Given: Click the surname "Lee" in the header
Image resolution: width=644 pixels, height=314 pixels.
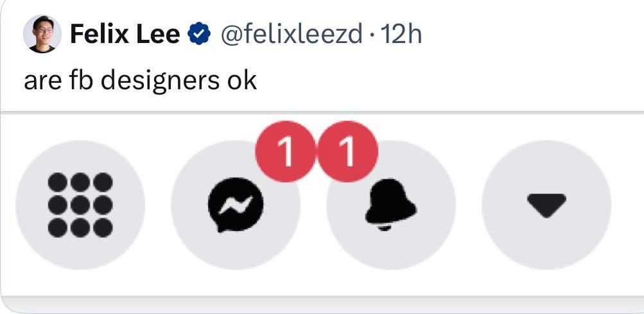Looking at the screenshot, I should (x=158, y=34).
